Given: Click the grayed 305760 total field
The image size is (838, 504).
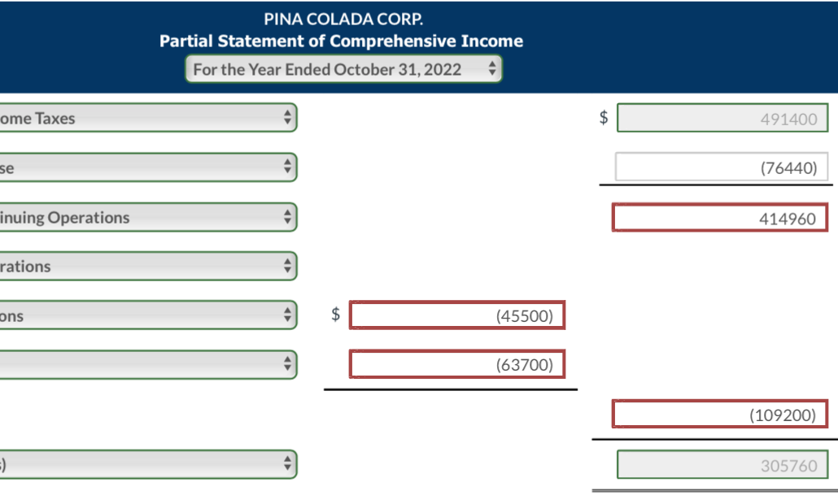Looking at the screenshot, I should 720,465.
